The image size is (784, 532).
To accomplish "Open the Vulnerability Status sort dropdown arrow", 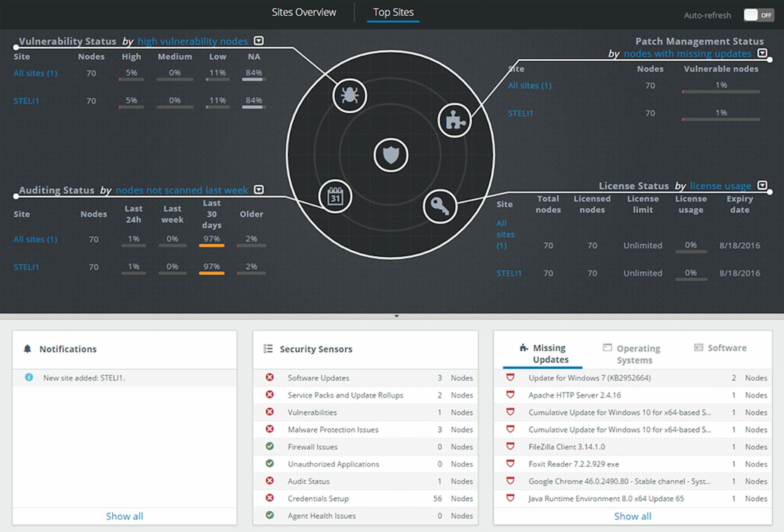I will click(258, 40).
